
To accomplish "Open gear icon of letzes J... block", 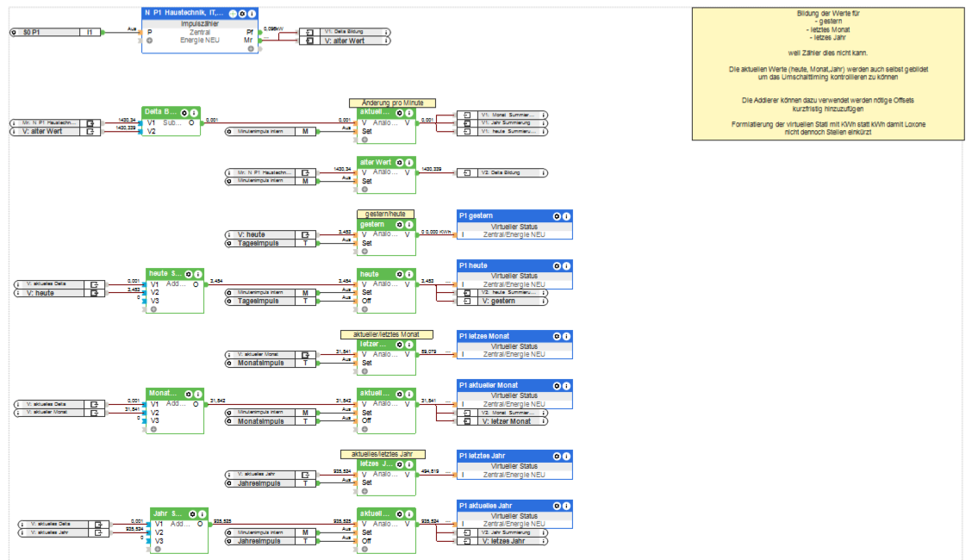I will click(x=399, y=464).
